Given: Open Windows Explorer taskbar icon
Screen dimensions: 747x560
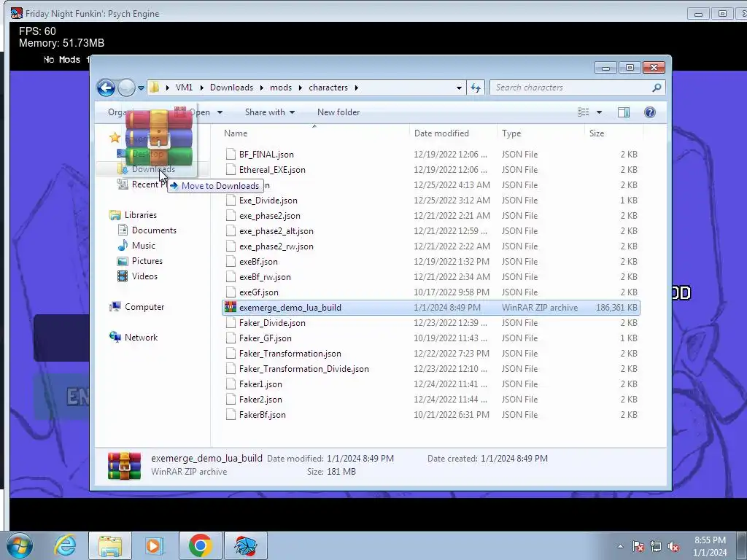Looking at the screenshot, I should click(x=110, y=545).
